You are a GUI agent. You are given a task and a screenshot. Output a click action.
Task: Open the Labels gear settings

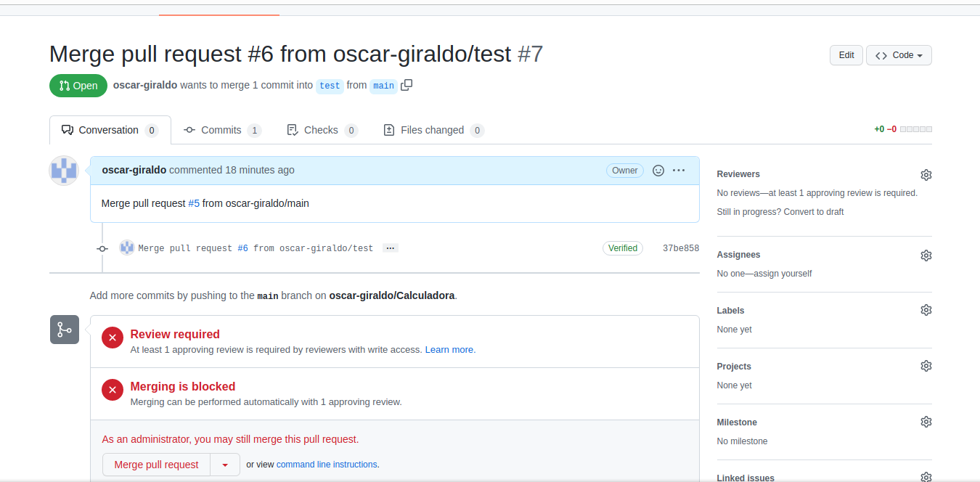tap(926, 310)
